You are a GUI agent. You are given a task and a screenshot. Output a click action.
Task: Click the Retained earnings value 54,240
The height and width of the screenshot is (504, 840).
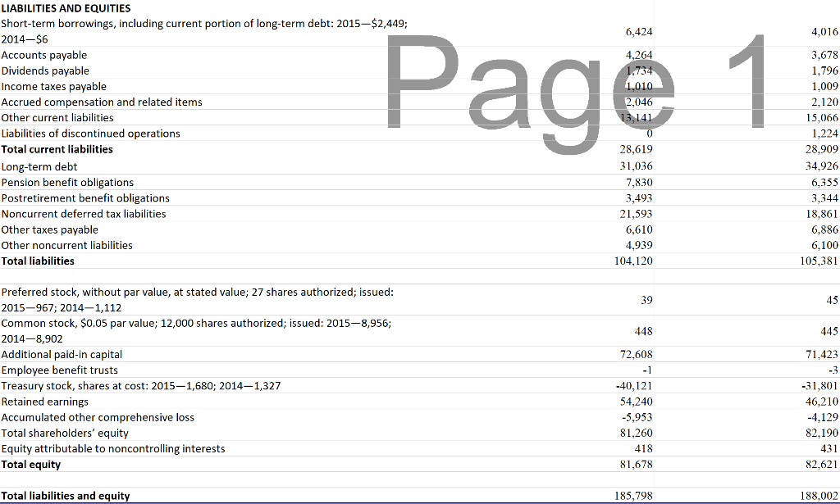[x=636, y=402]
